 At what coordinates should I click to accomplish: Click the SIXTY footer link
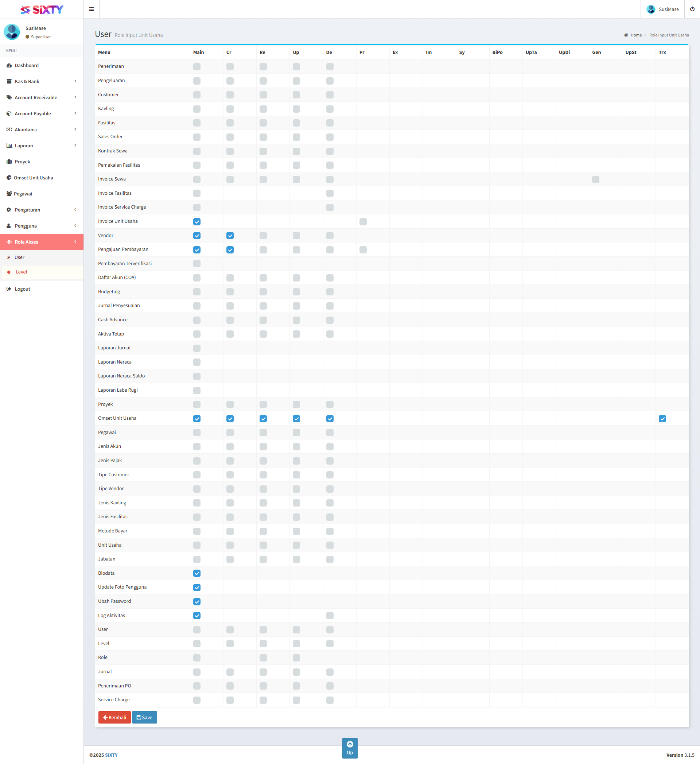tap(111, 755)
